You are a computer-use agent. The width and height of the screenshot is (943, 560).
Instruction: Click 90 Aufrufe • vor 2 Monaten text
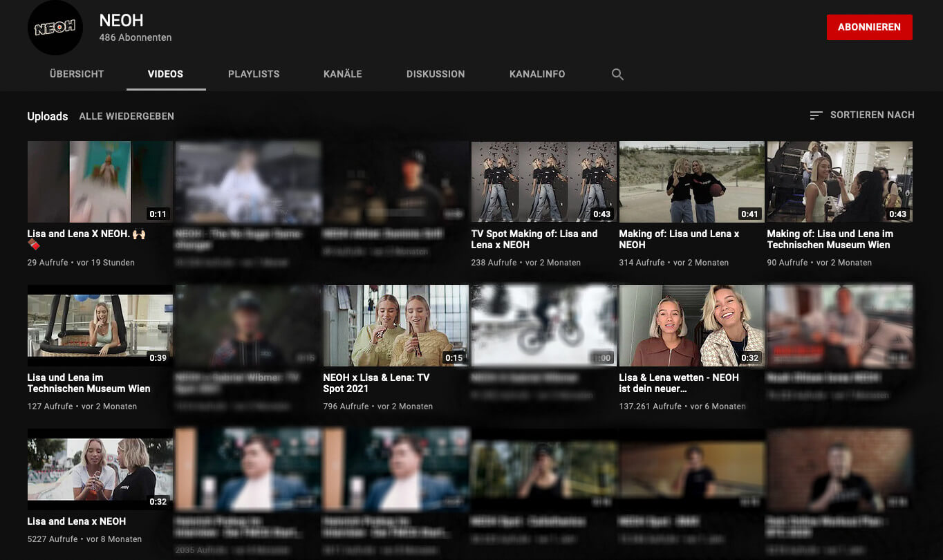pyautogui.click(x=819, y=263)
